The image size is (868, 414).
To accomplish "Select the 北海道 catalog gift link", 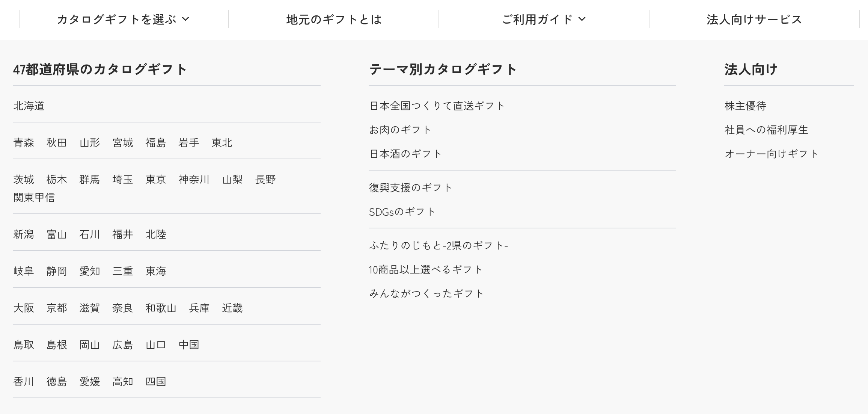I will (x=29, y=106).
